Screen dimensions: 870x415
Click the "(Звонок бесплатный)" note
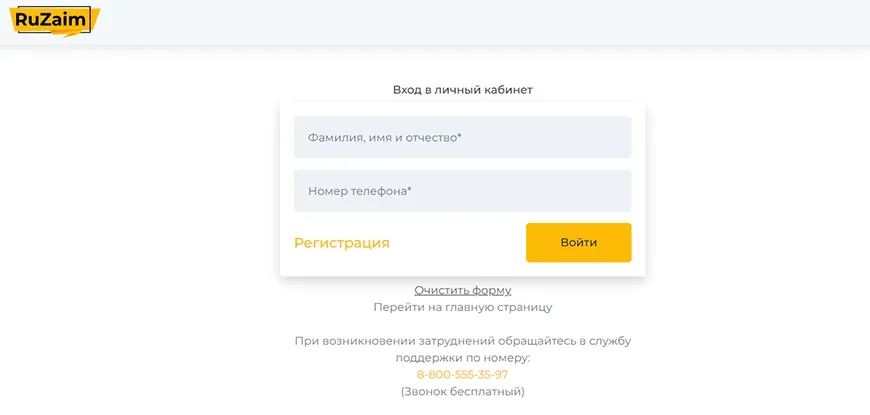coord(463,391)
